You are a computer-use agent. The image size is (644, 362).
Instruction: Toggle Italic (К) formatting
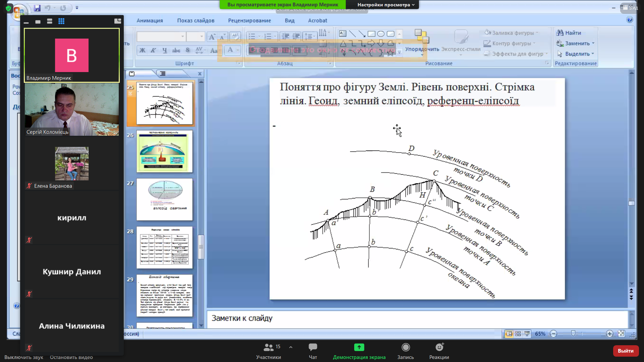(x=153, y=50)
